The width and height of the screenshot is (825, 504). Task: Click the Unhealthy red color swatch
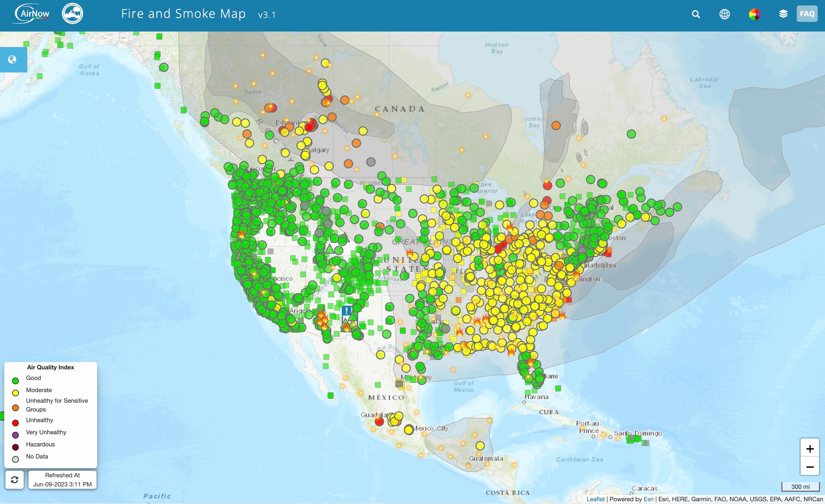tap(16, 423)
